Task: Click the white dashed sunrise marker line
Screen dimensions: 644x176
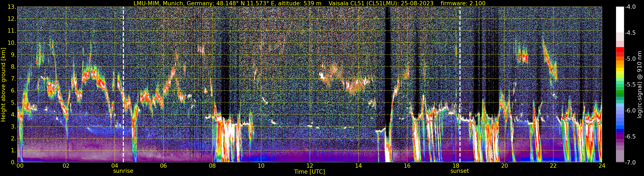Action: [123, 85]
